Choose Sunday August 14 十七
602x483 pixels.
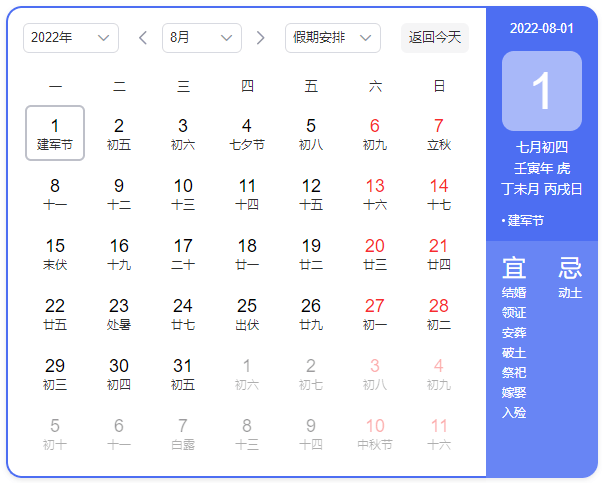[x=439, y=193]
